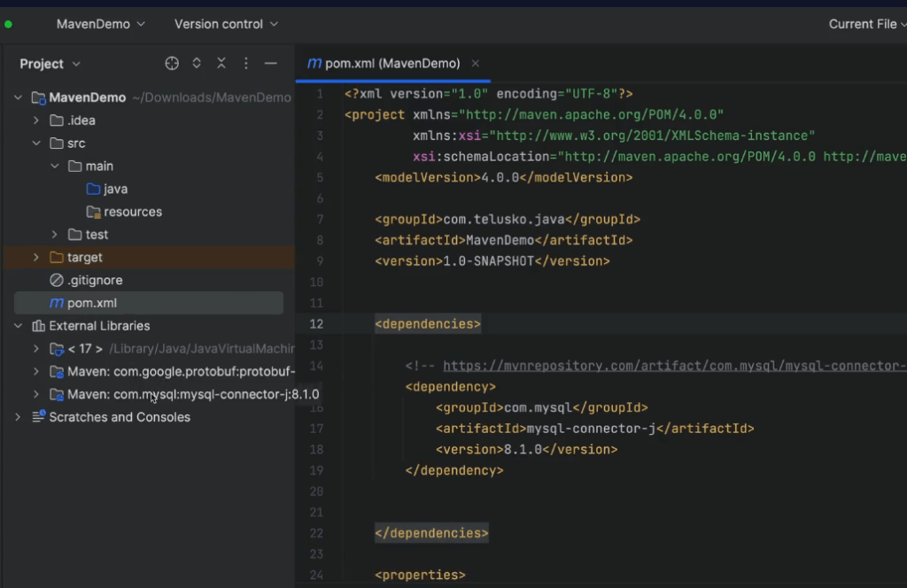Screen dimensions: 907x588
Task: Open the Current File run configuration dropdown
Action: [x=867, y=24]
